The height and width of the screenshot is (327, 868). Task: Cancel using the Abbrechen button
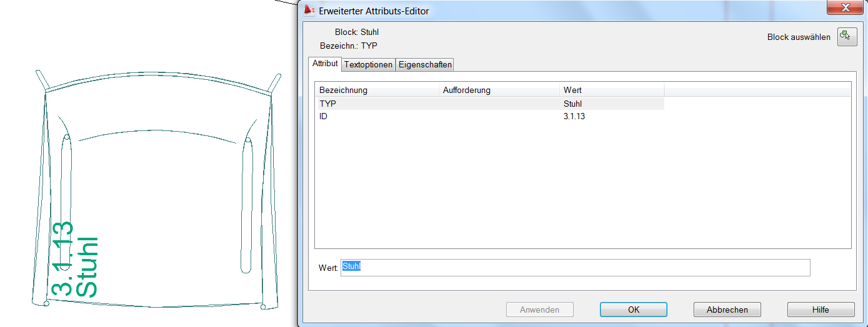click(x=727, y=310)
